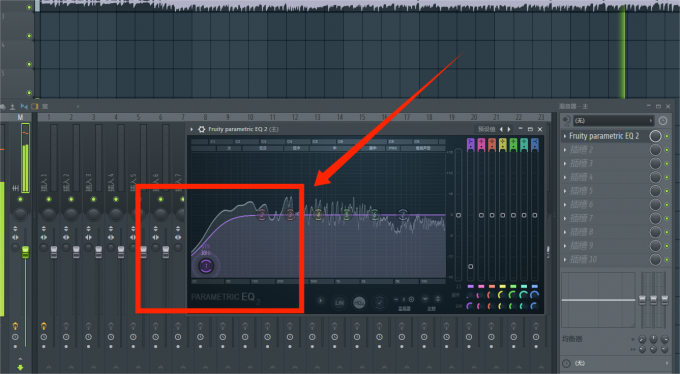
Task: Toggle enable LED of effect slot 2
Action: [x=667, y=150]
